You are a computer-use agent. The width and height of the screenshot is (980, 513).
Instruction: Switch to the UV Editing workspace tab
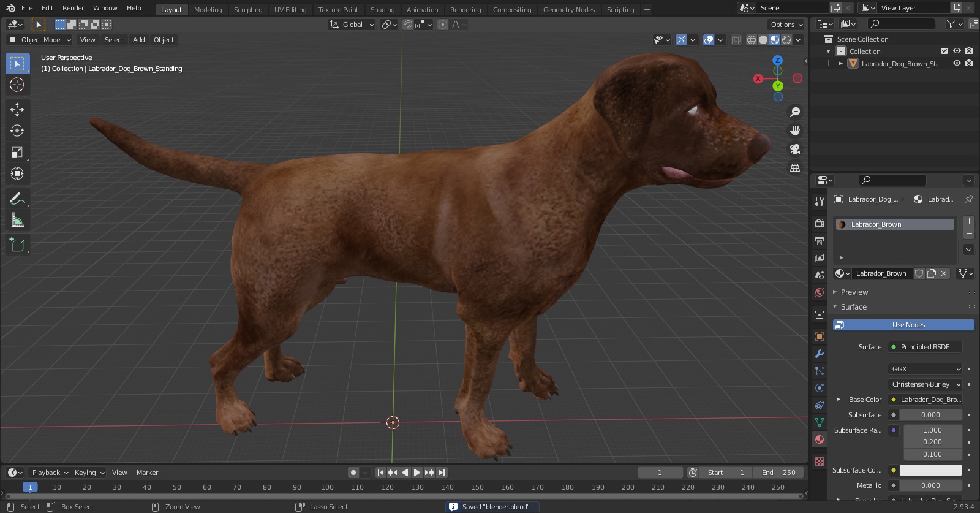click(290, 9)
